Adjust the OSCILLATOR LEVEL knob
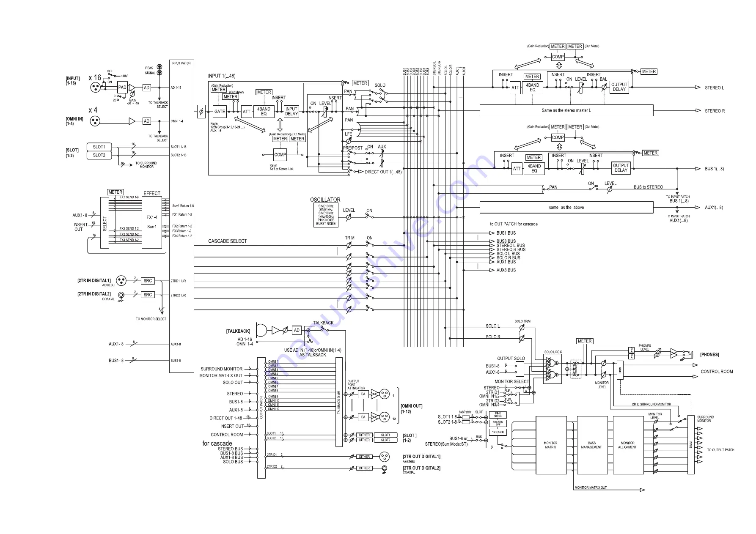The image size is (756, 534). [349, 217]
